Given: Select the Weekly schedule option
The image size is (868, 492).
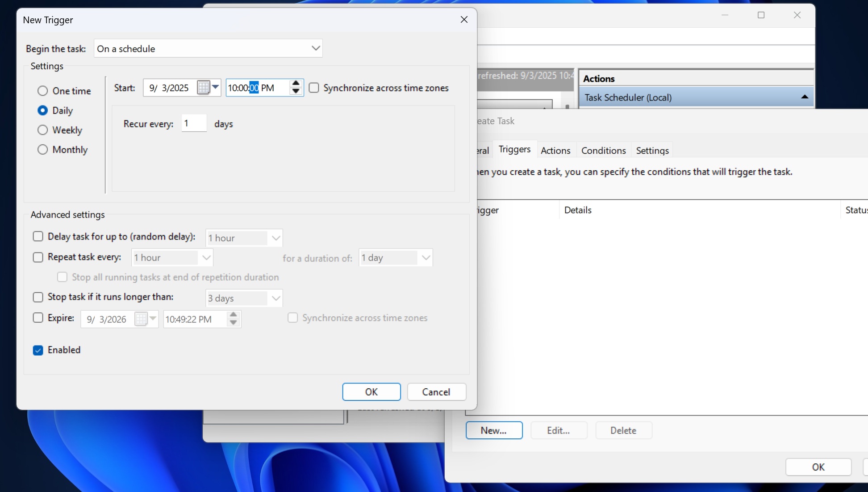Looking at the screenshot, I should pos(43,130).
